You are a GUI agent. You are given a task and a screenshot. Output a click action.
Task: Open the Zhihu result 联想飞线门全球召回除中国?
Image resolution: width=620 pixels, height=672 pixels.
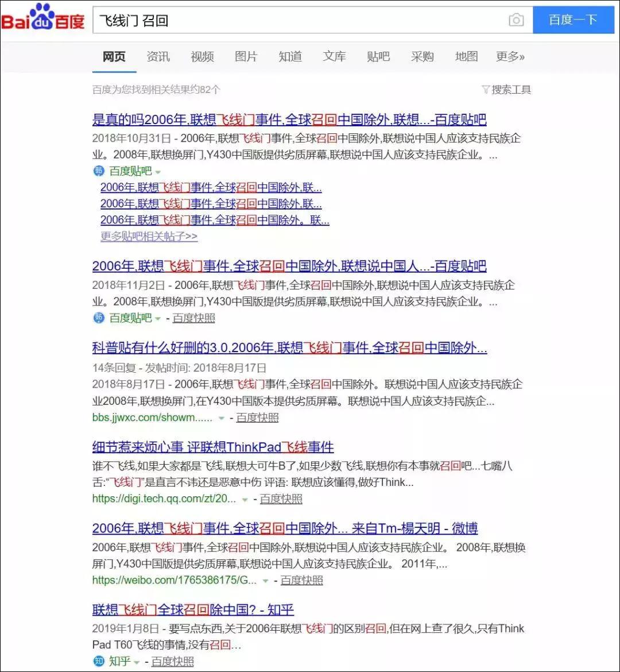click(193, 610)
